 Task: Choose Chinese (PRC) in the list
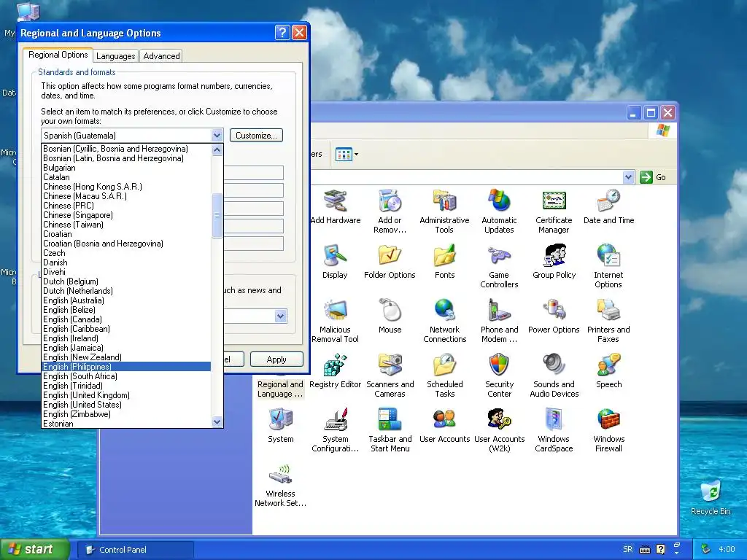(126, 206)
